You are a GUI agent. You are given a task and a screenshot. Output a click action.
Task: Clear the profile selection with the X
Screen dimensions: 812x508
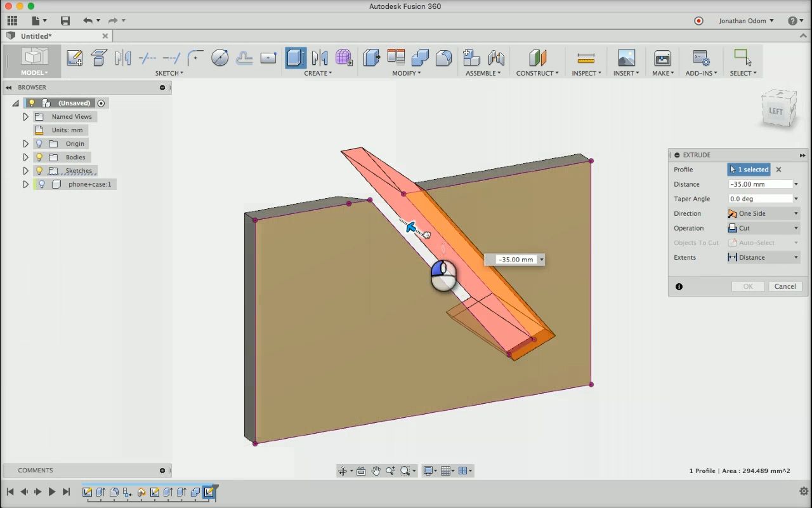[x=778, y=170]
